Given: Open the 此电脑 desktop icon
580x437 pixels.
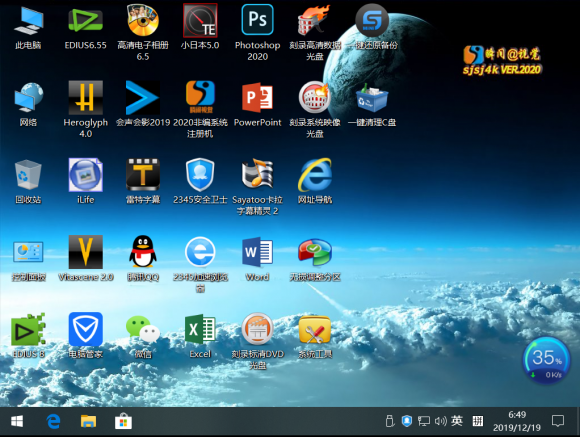Looking at the screenshot, I should [x=28, y=20].
